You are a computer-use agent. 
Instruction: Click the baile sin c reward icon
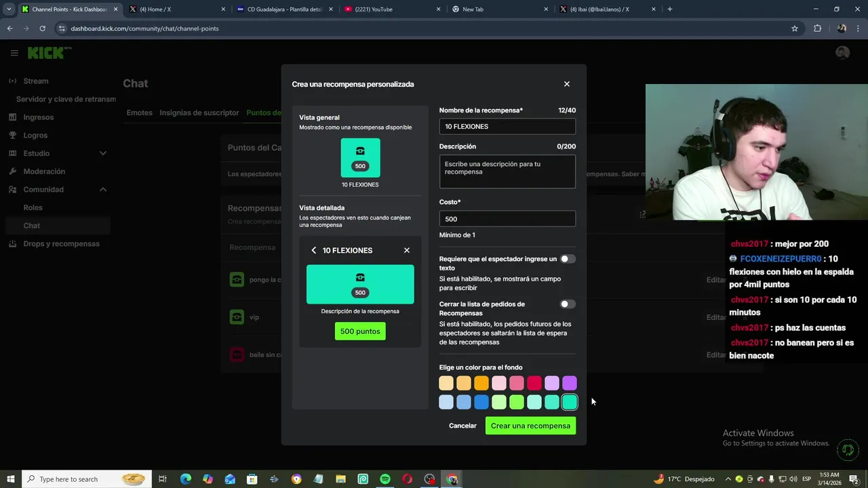click(237, 354)
